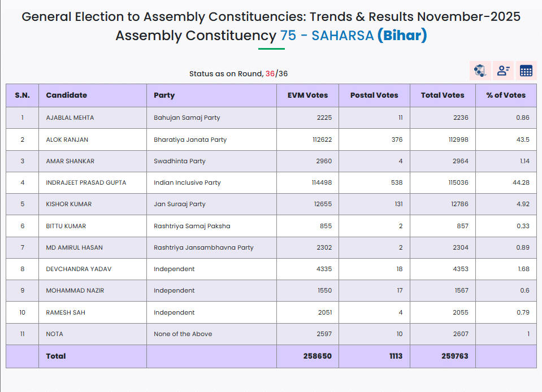Select the Candidate column header

point(67,95)
